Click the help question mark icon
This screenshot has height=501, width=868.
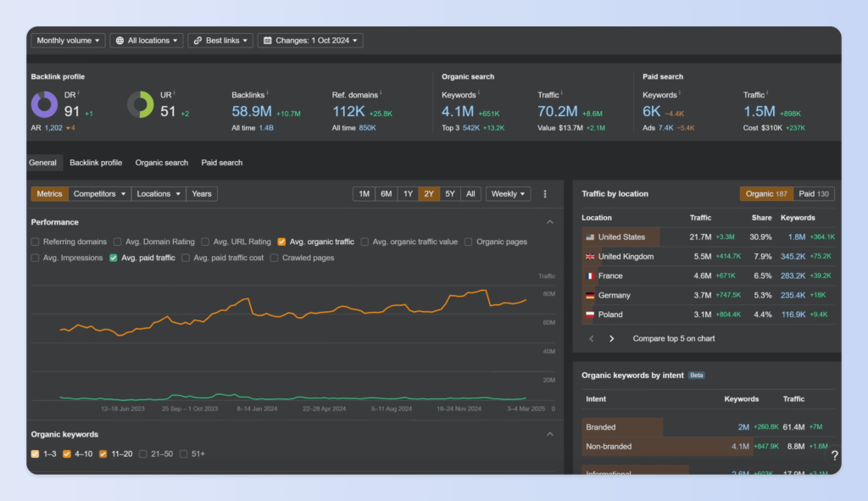click(834, 456)
